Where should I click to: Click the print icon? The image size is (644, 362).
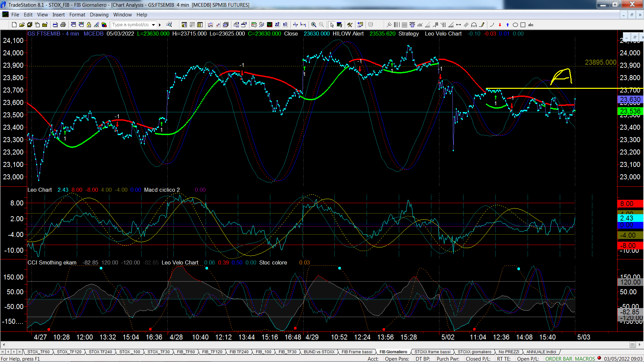63,25
